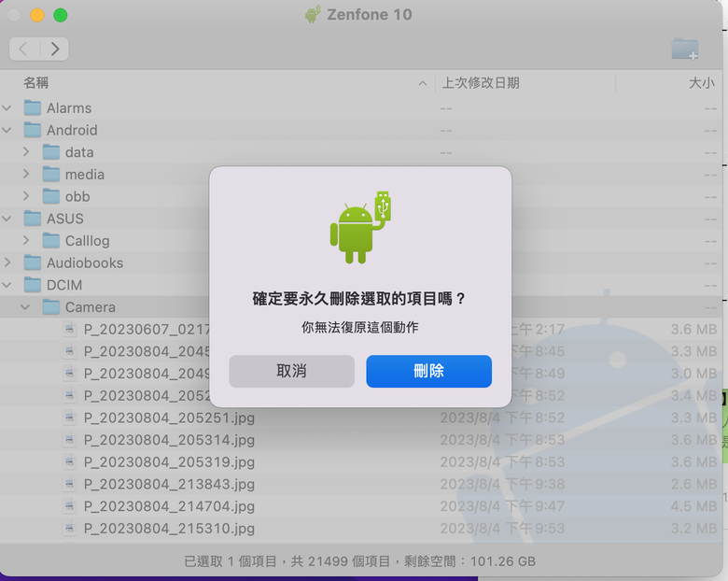This screenshot has width=728, height=581.
Task: Click the Android USB icon in dialog
Action: click(360, 227)
